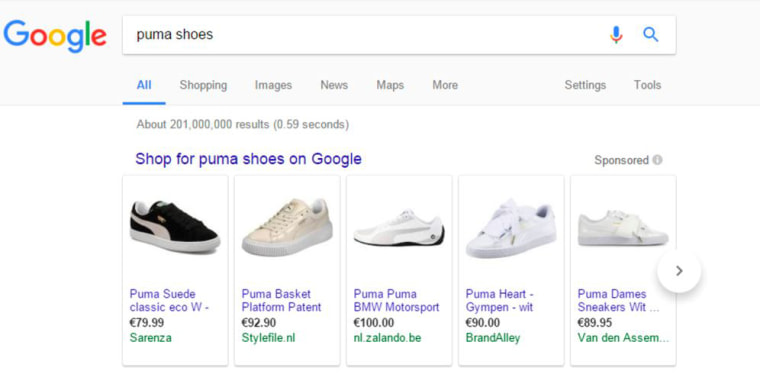Screen dimensions: 760x384
Task: Click the Puma Heart shoe image
Action: (x=510, y=228)
